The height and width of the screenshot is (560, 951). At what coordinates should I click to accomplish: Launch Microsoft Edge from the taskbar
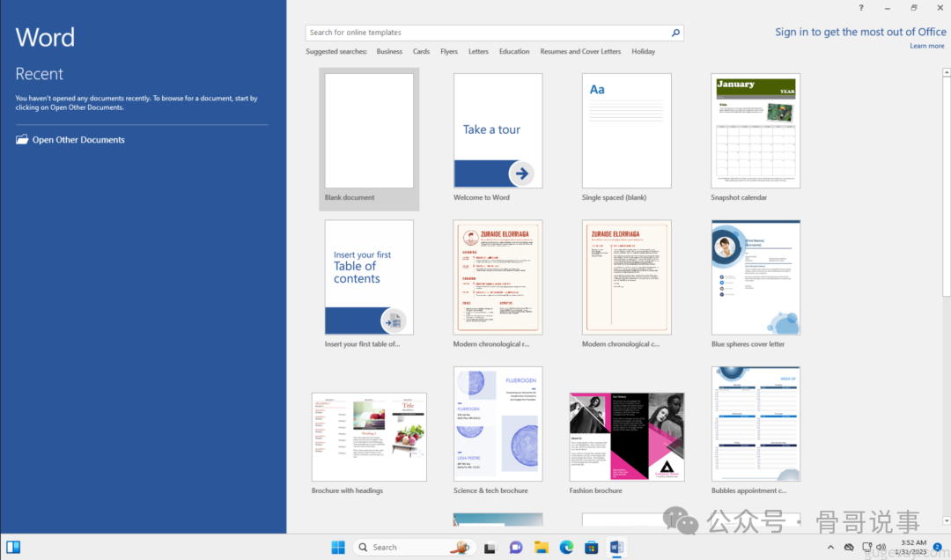coord(566,548)
